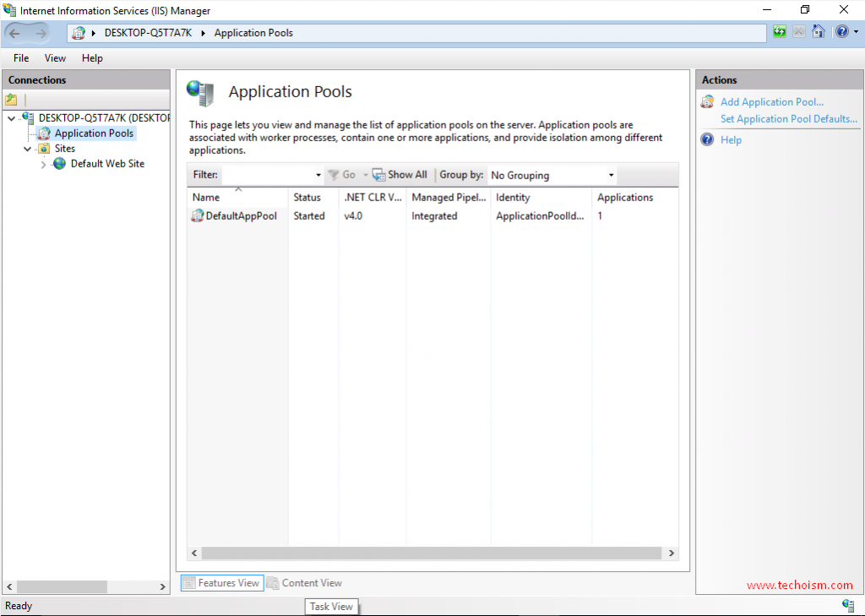The image size is (865, 616).
Task: Click Task View tooltip on taskbar
Action: click(x=331, y=606)
